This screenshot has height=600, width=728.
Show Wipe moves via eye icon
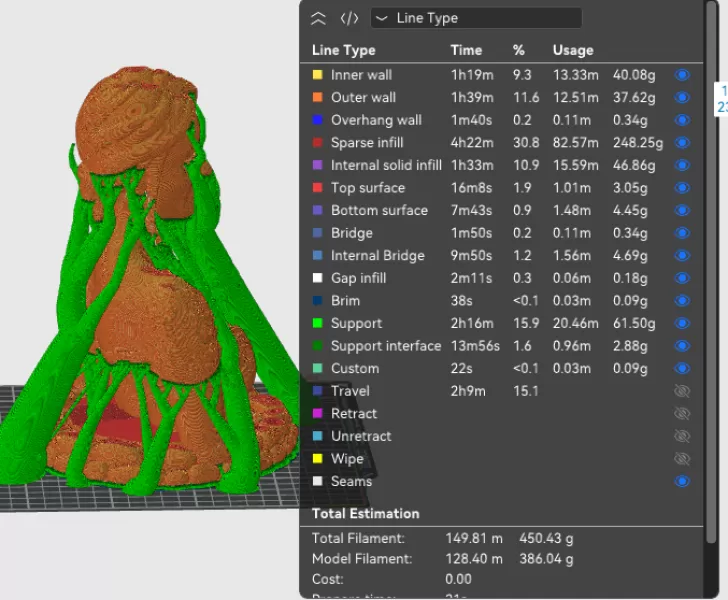coord(683,459)
